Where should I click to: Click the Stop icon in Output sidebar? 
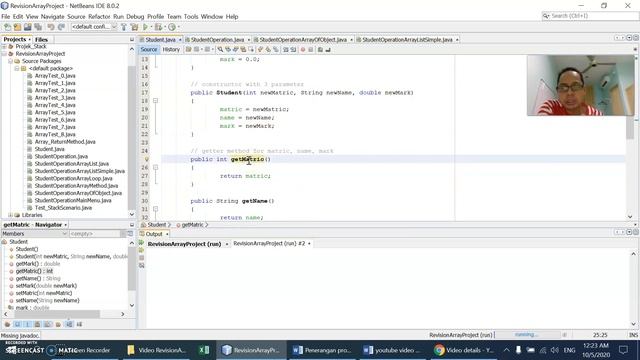pyautogui.click(x=142, y=258)
